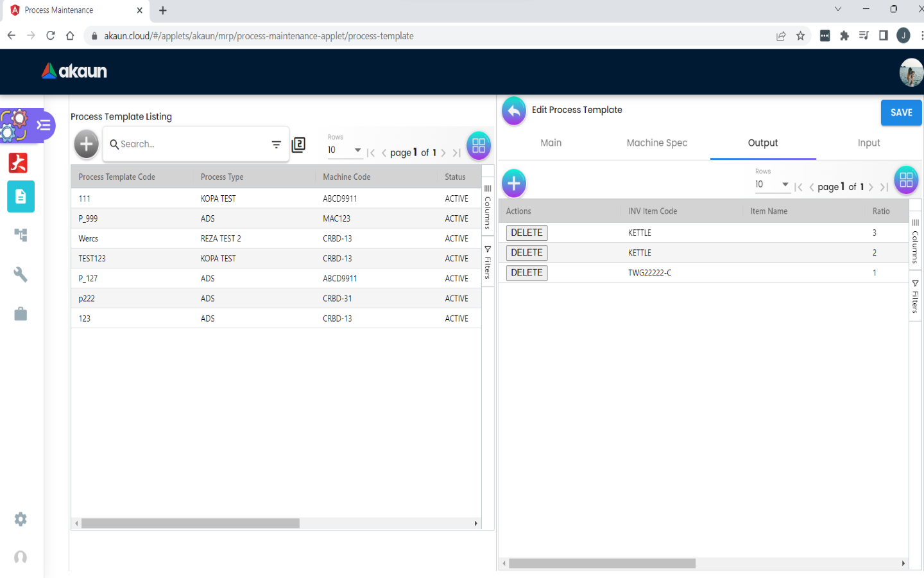
Task: Click the Search input field
Action: 189,144
